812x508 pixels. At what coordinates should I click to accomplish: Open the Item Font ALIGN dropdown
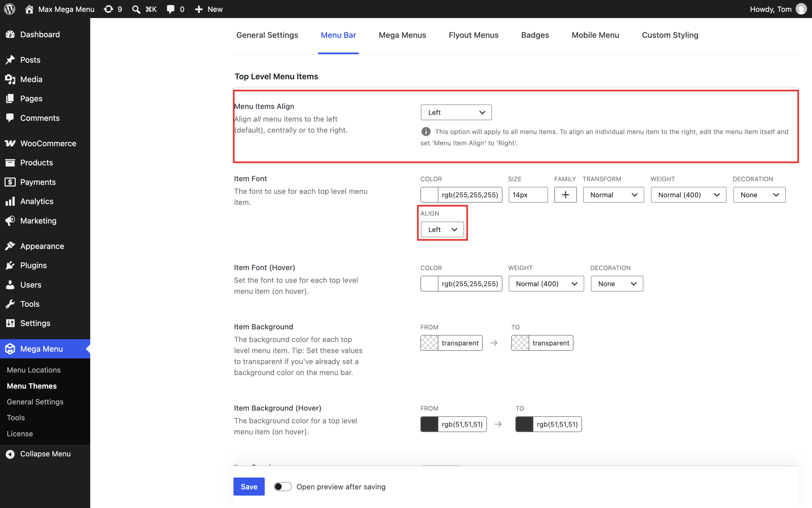pos(442,230)
